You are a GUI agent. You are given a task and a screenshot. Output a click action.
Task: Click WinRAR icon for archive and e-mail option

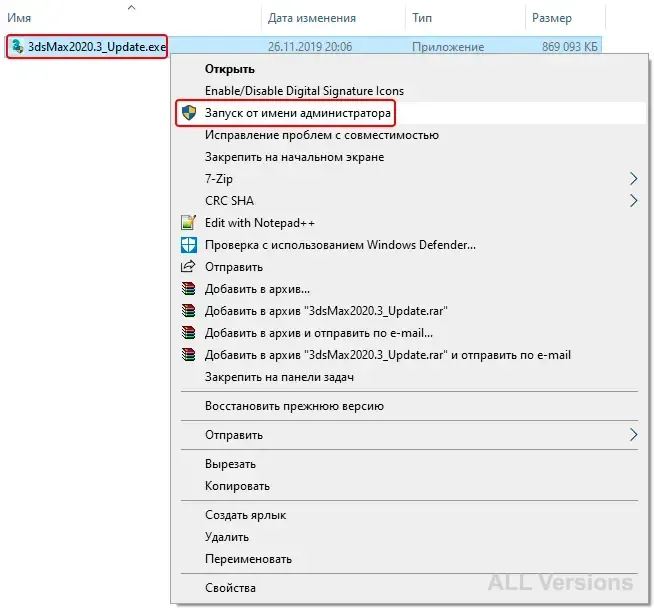[x=189, y=333]
